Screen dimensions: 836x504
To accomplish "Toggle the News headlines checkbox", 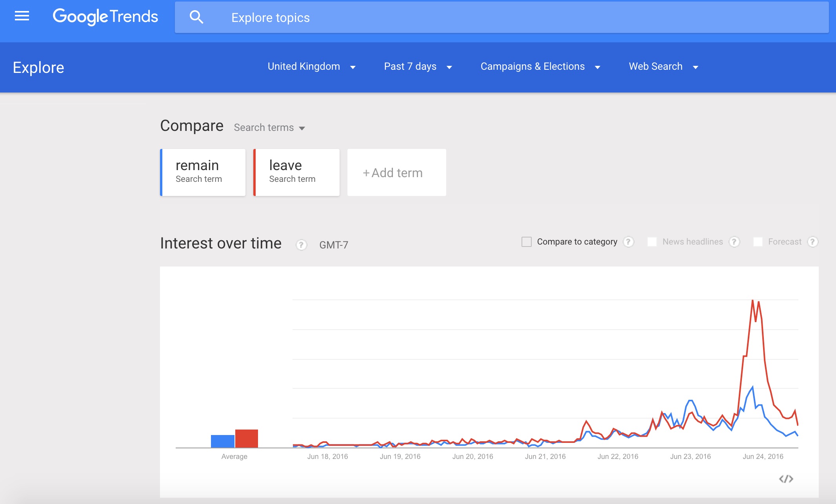I will click(652, 242).
